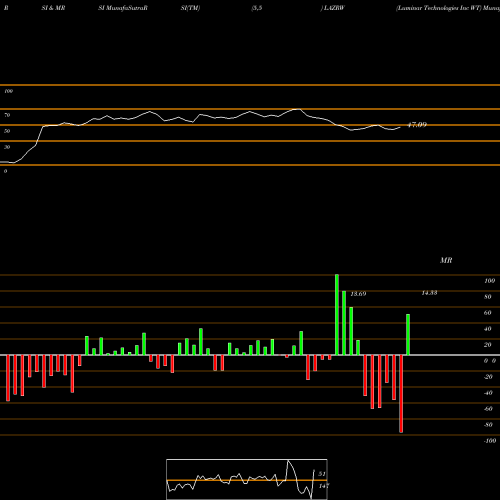Screen dimensions: 500x500
Task: Click the longest red bar near -100
Action: pyautogui.click(x=401, y=394)
